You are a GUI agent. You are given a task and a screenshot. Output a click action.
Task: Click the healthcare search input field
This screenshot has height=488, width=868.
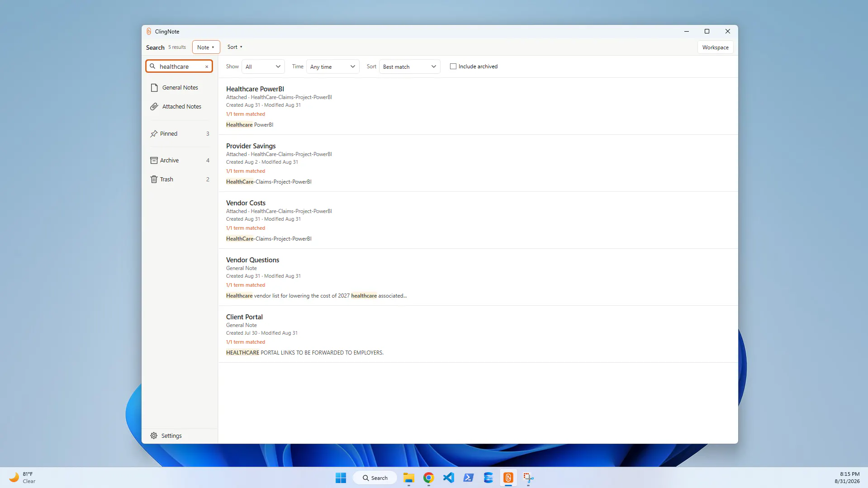tap(180, 66)
